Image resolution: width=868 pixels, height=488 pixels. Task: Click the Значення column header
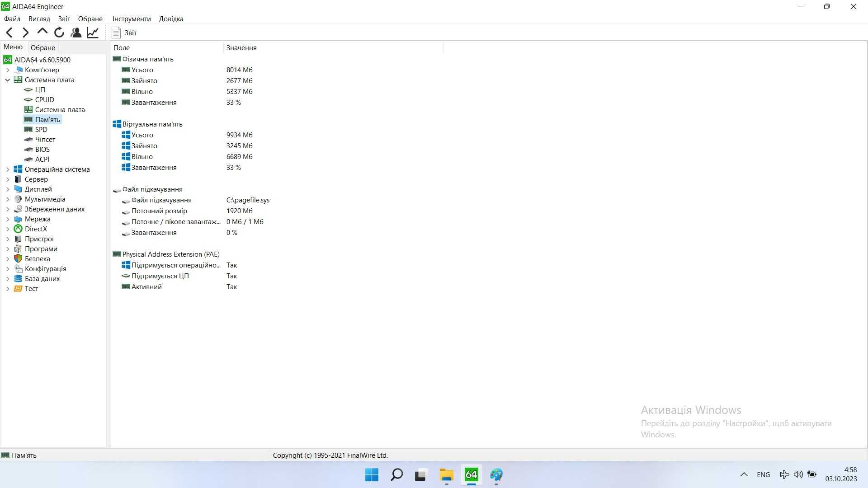click(333, 48)
